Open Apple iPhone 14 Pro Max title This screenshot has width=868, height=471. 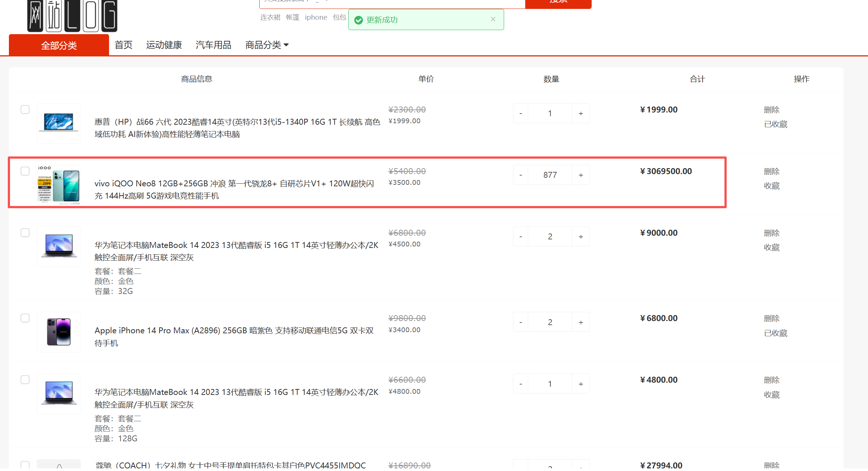coord(234,337)
